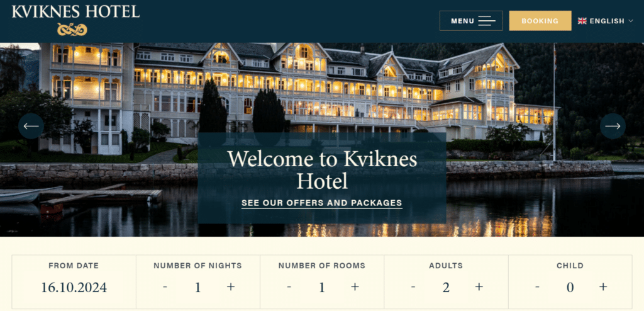Click the Welcome to Kviknes Hotel heading

click(x=322, y=170)
